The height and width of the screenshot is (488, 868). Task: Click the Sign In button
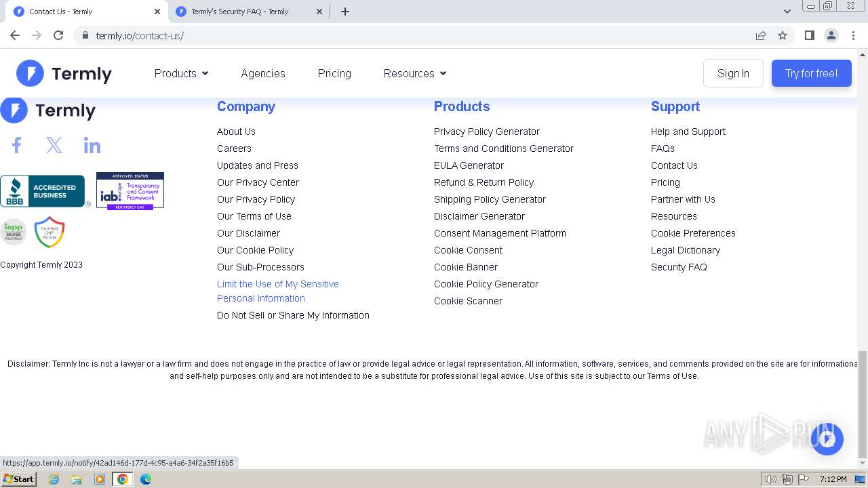733,73
